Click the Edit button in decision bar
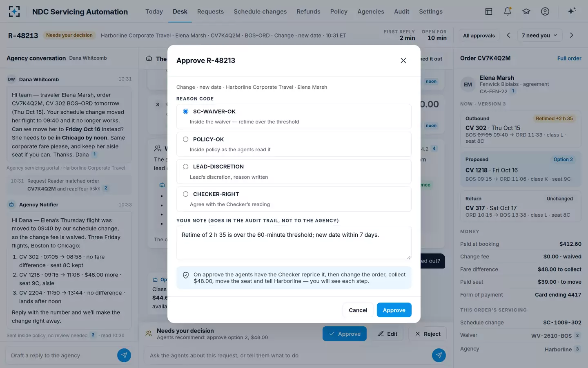Viewport: 588px width, 368px height. [x=388, y=334]
